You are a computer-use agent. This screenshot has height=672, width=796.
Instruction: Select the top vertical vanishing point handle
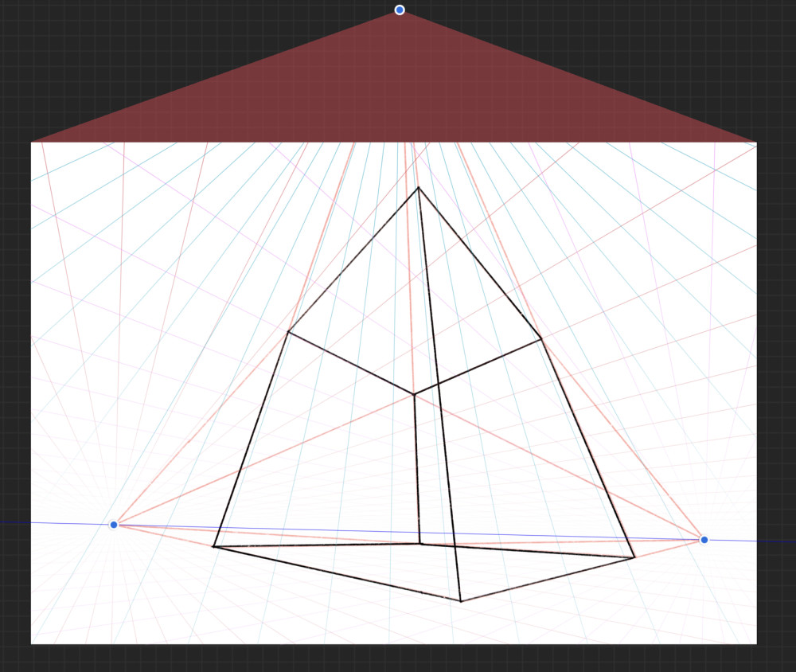point(400,10)
